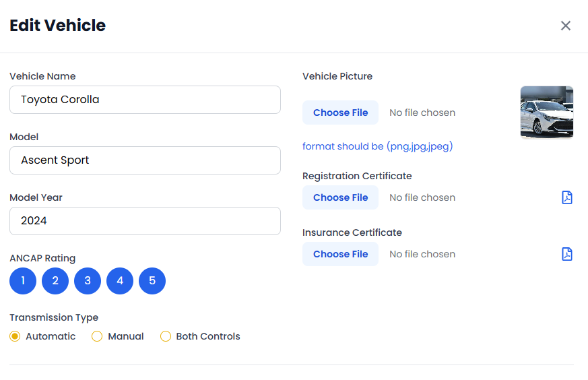The width and height of the screenshot is (588, 380).
Task: Click the Vehicle Name input field
Action: click(145, 100)
